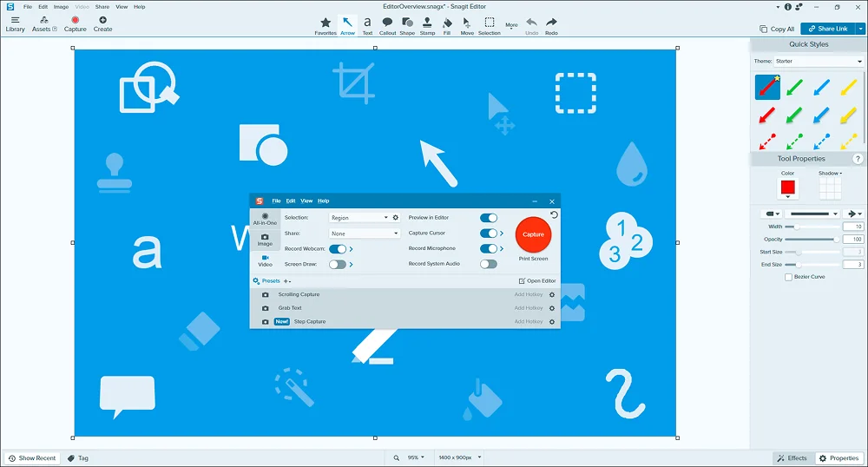Click the Opacity slider
The width and height of the screenshot is (868, 467).
812,240
